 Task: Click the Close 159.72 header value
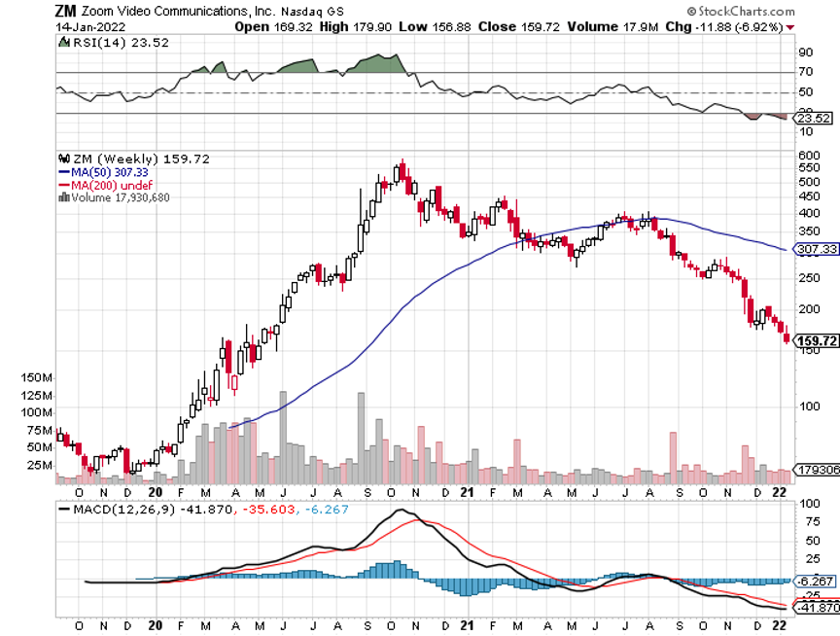click(519, 27)
